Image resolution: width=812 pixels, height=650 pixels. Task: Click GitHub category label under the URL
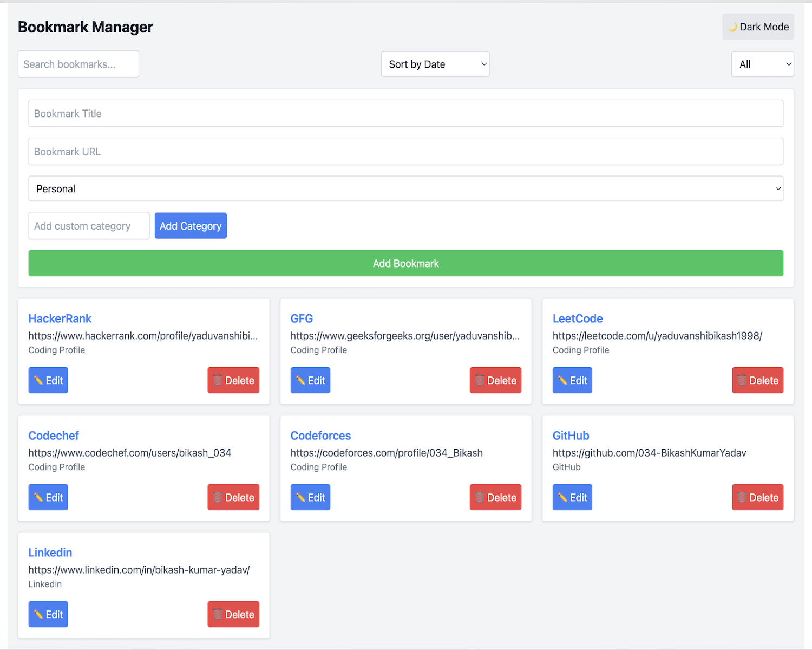pos(566,467)
